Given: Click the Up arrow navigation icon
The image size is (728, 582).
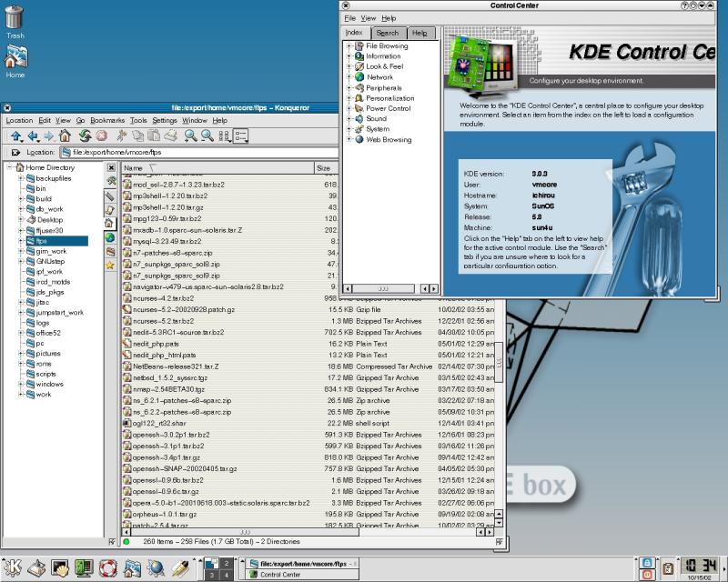Looking at the screenshot, I should pos(15,136).
